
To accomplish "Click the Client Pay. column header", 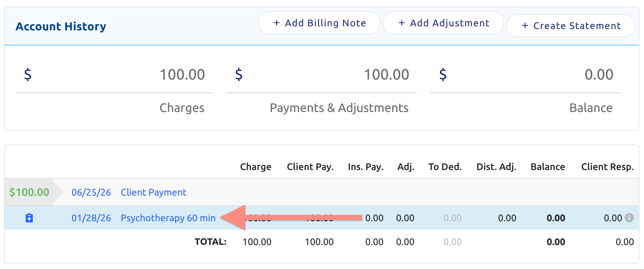I will click(x=310, y=167).
